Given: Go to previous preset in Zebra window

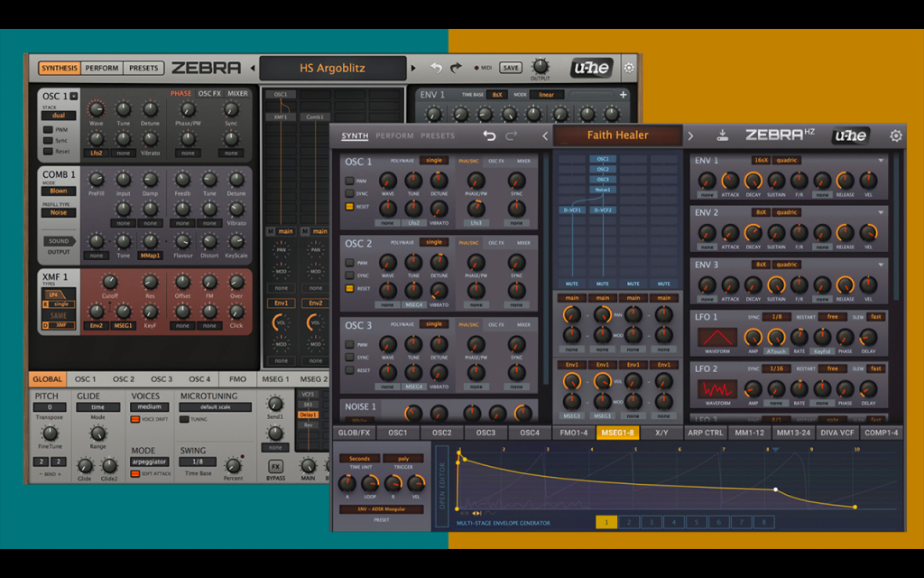Looking at the screenshot, I should (x=253, y=69).
